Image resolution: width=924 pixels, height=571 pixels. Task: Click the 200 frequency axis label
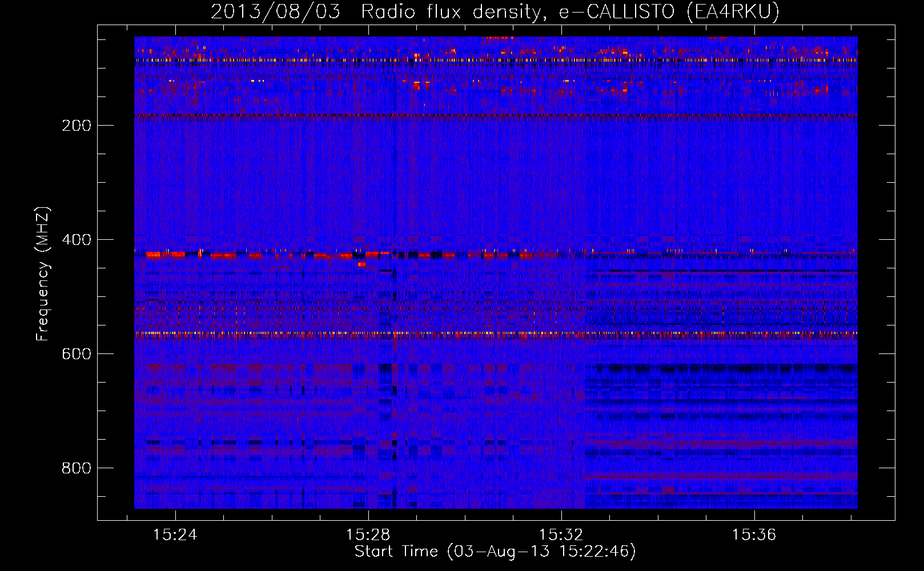pyautogui.click(x=76, y=126)
